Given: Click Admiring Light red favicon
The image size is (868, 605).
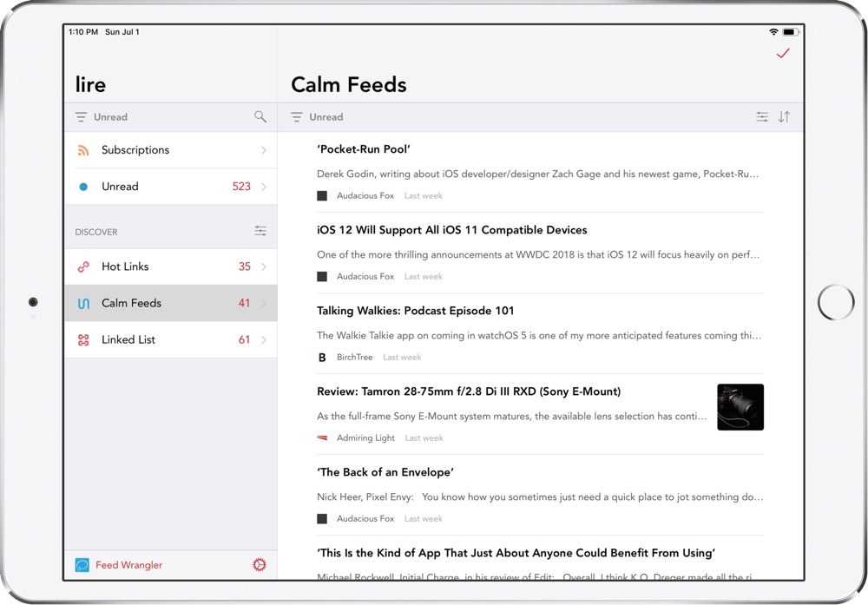Looking at the screenshot, I should (322, 437).
